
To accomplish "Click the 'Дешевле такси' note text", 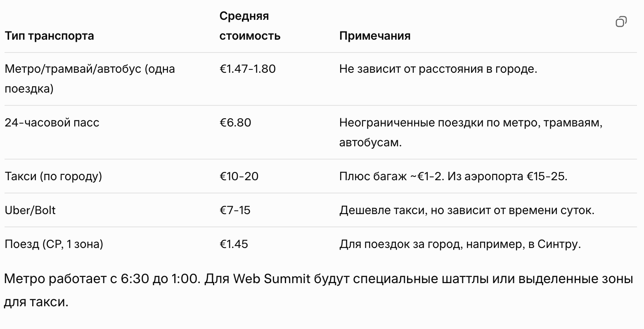I will point(467,210).
